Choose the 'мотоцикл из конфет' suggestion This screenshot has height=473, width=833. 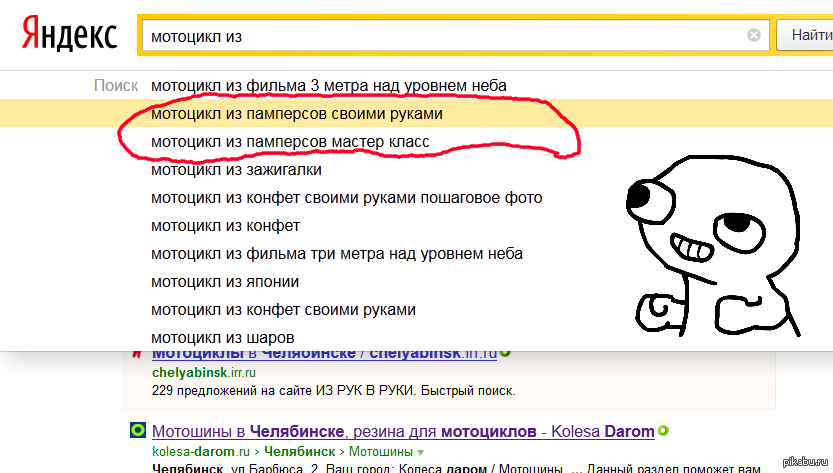(225, 226)
